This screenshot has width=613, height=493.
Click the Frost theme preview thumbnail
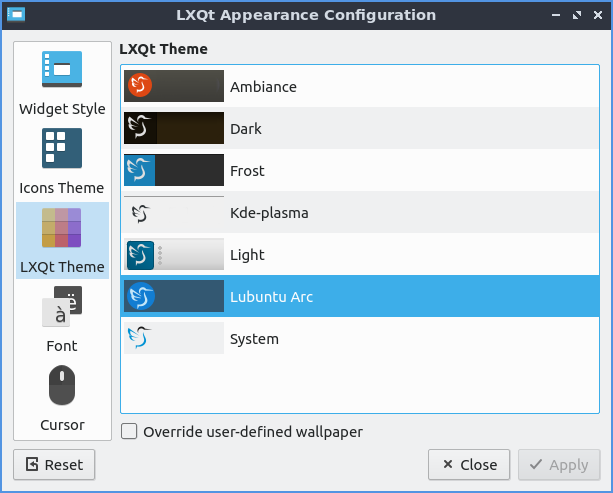click(x=174, y=171)
